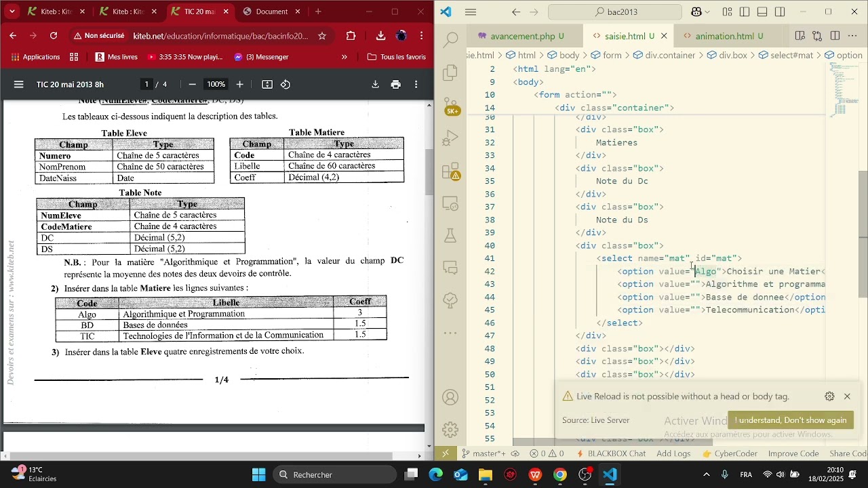Open the Tous les favoris bookmarks folder

[397, 57]
